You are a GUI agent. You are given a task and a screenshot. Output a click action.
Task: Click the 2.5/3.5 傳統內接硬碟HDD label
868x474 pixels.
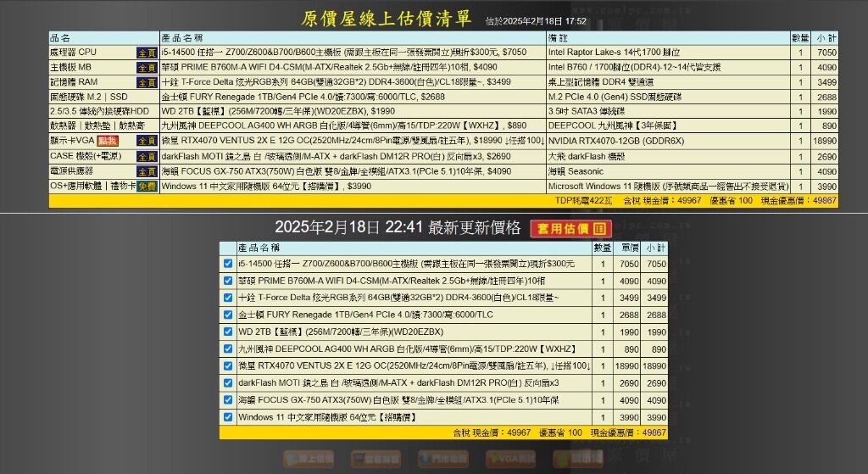click(x=100, y=111)
